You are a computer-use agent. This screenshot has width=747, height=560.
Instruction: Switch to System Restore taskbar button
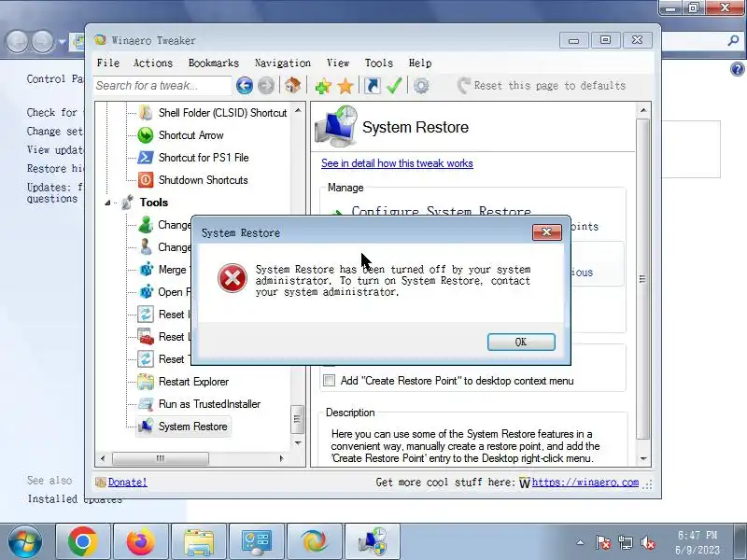(x=372, y=541)
